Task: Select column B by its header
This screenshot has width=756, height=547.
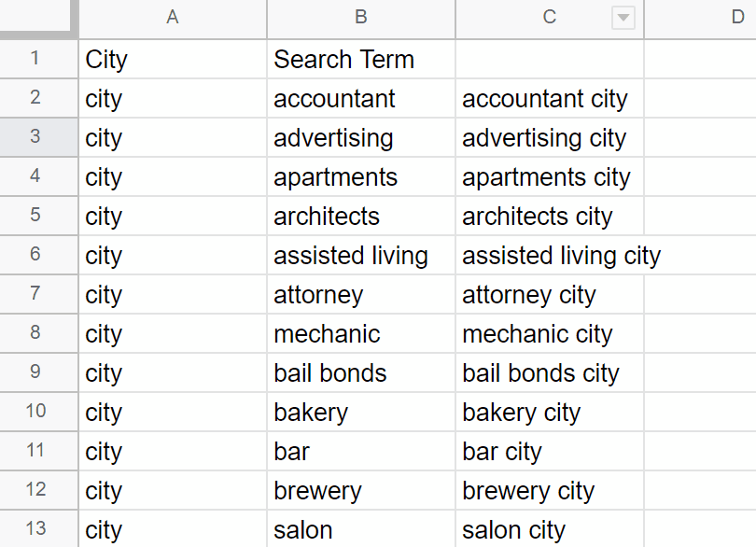Action: pyautogui.click(x=360, y=18)
